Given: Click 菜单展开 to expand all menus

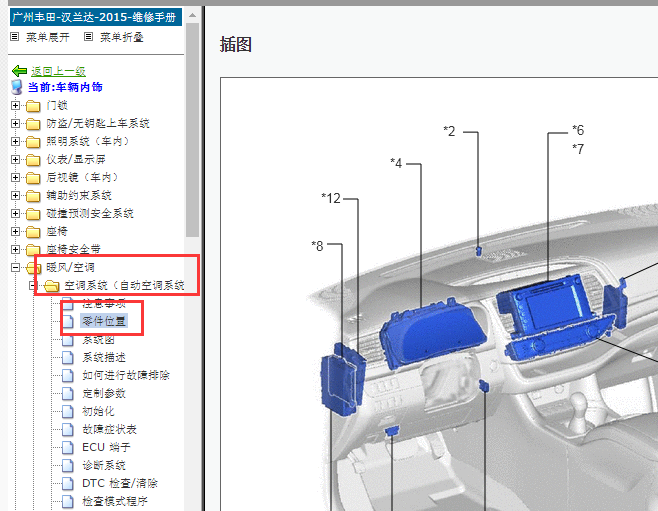Looking at the screenshot, I should pos(48,37).
